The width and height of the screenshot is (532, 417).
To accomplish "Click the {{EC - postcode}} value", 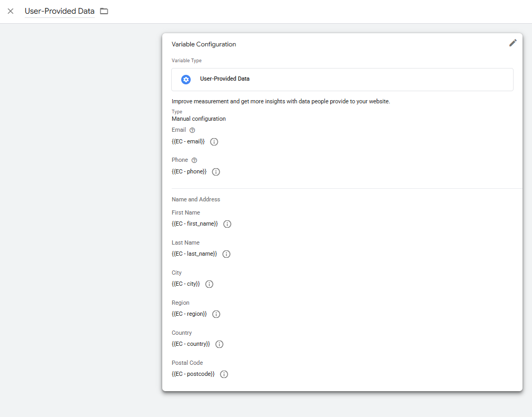I will 193,374.
